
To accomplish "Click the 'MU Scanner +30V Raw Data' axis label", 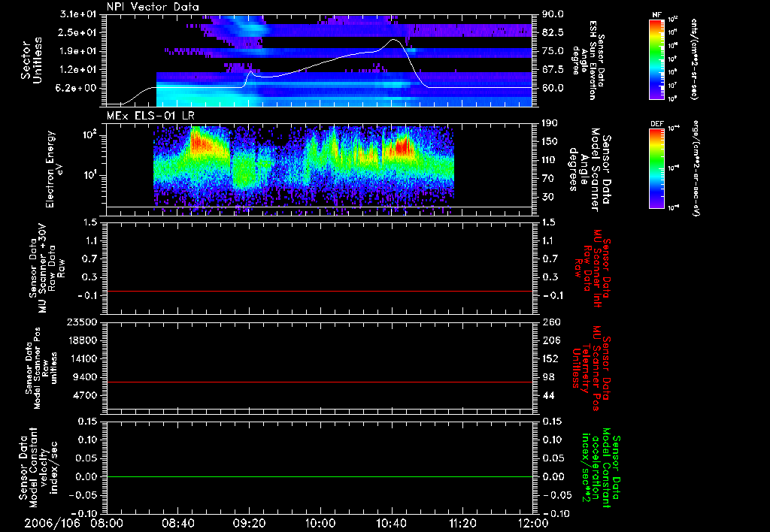I will coord(46,268).
